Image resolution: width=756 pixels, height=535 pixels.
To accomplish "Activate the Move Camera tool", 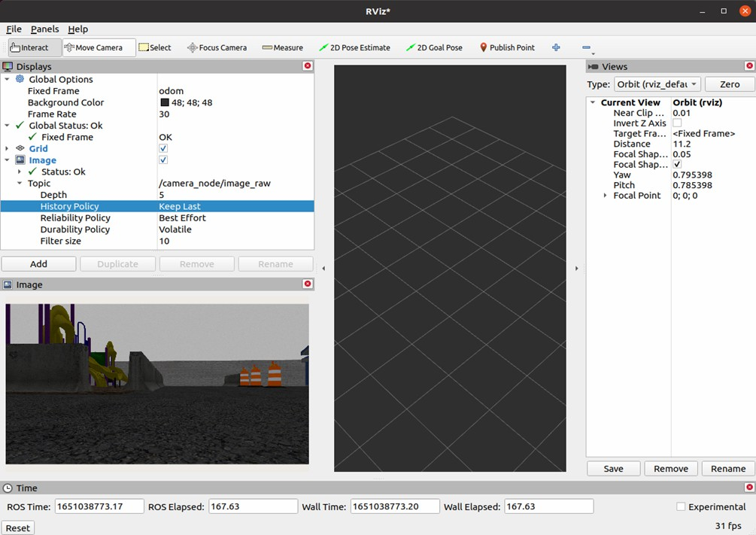I will coord(99,47).
